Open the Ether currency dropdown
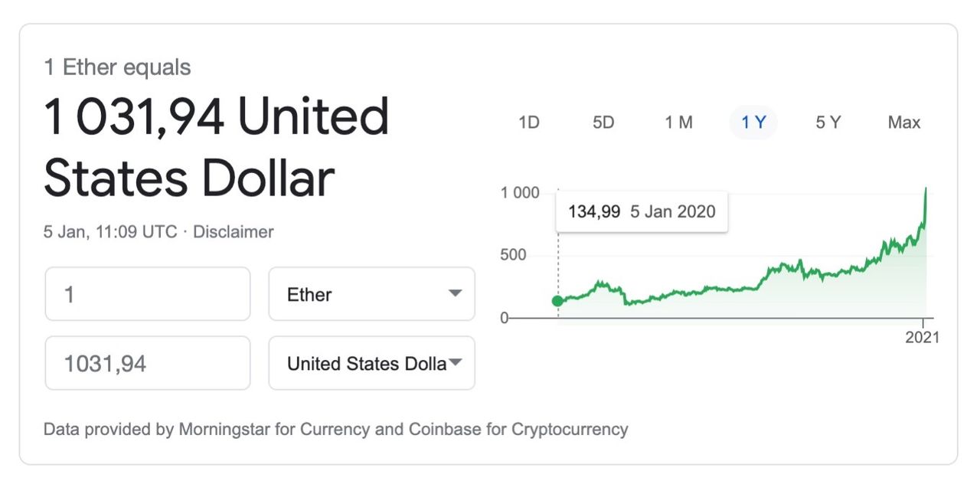980x484 pixels. 371,294
